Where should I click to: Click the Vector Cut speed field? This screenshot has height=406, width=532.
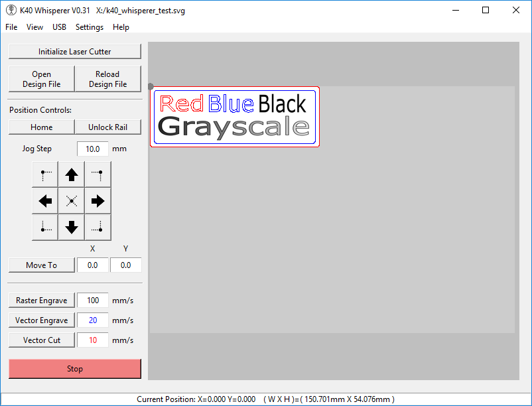(93, 340)
